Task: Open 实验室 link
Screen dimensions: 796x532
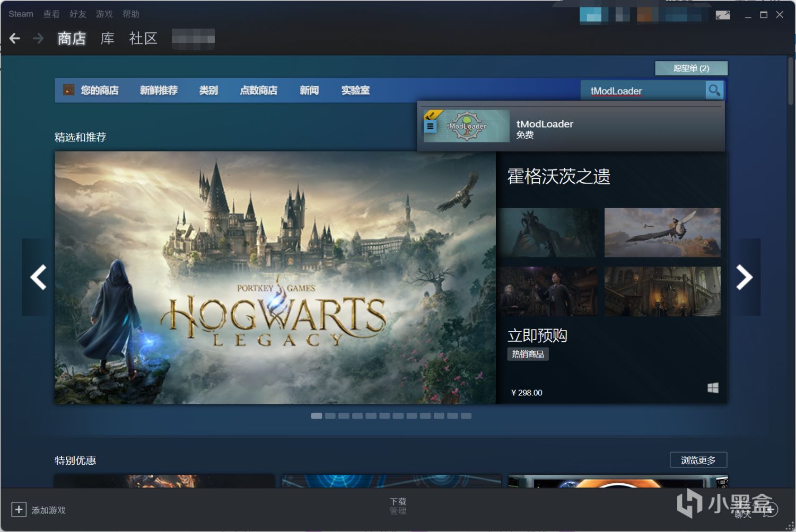Action: click(355, 90)
